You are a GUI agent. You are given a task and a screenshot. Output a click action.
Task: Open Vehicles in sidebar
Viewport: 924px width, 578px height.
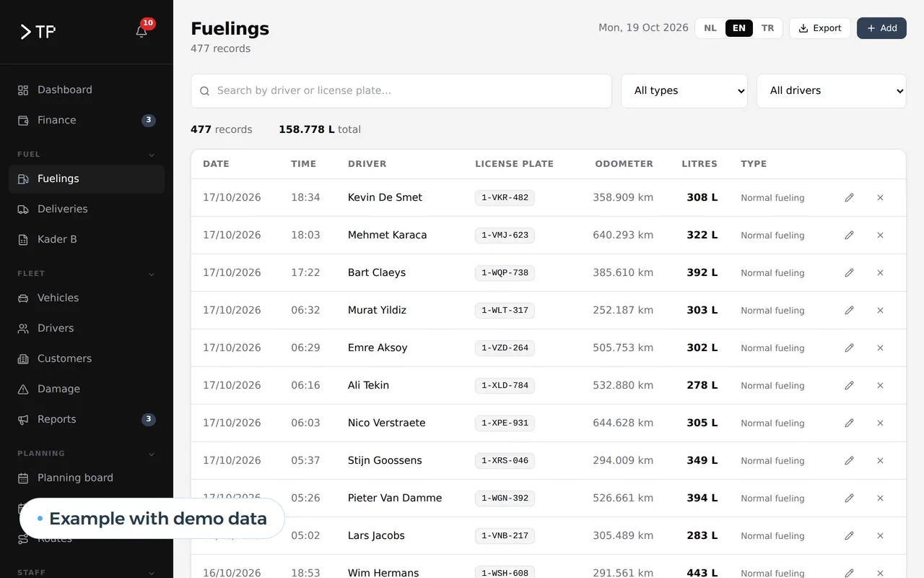point(87,298)
